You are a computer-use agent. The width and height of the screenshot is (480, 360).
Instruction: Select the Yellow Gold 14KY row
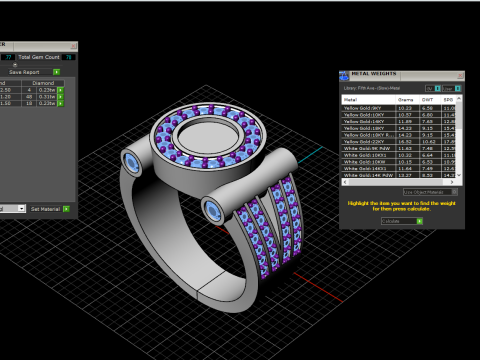point(399,121)
